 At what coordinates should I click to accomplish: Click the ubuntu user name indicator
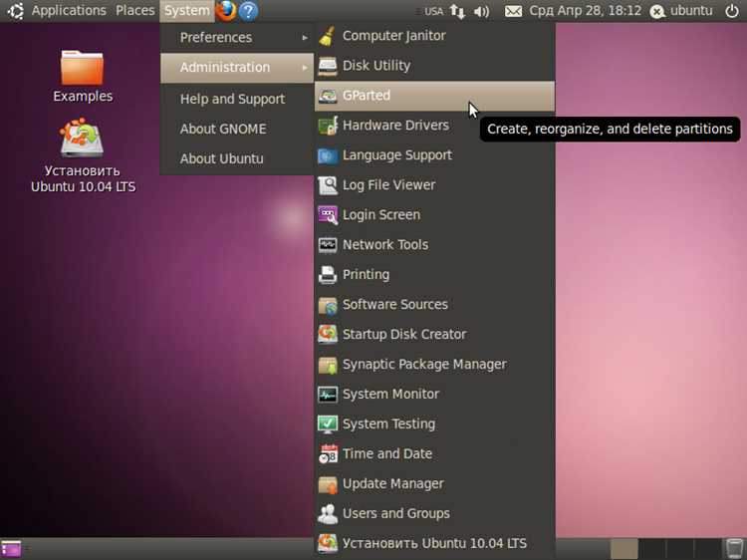coord(691,11)
